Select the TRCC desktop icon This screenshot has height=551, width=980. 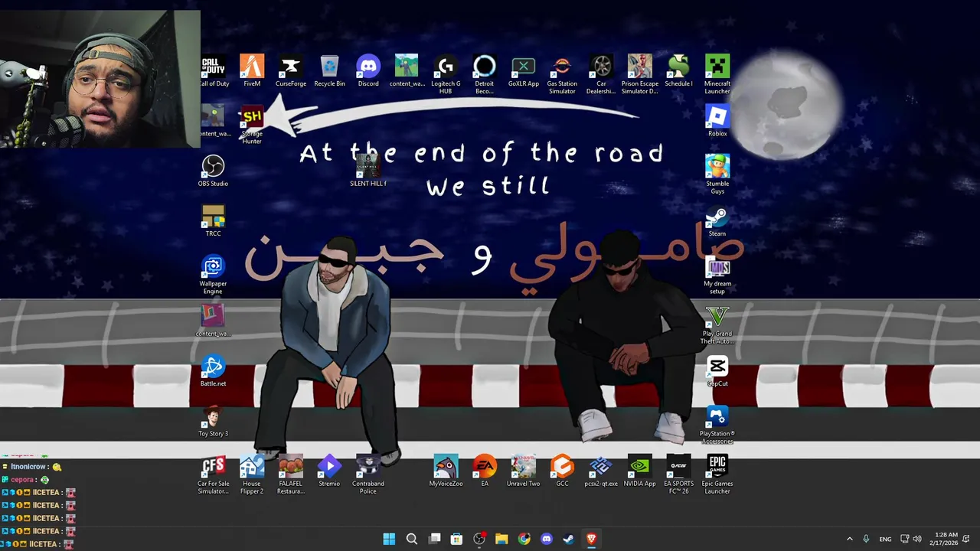tap(213, 220)
